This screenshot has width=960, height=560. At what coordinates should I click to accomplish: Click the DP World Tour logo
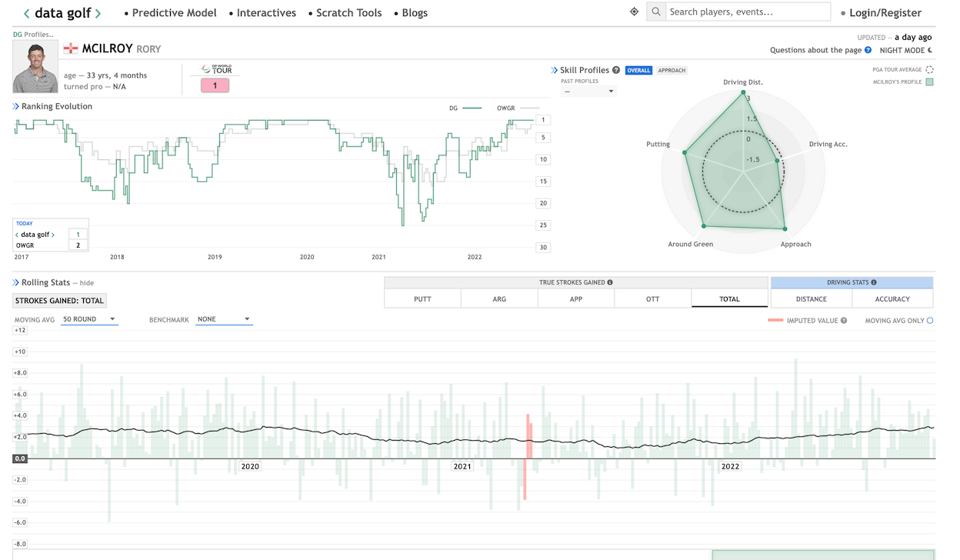pyautogui.click(x=215, y=70)
